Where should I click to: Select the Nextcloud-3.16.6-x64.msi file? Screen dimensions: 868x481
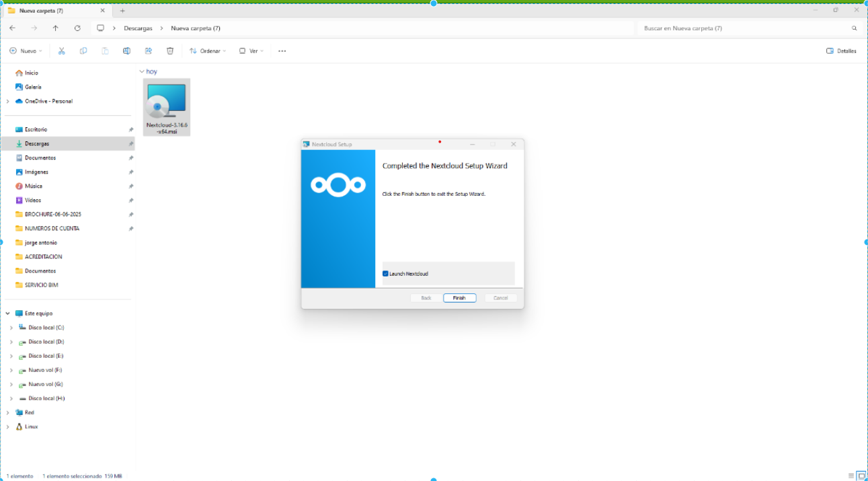167,107
